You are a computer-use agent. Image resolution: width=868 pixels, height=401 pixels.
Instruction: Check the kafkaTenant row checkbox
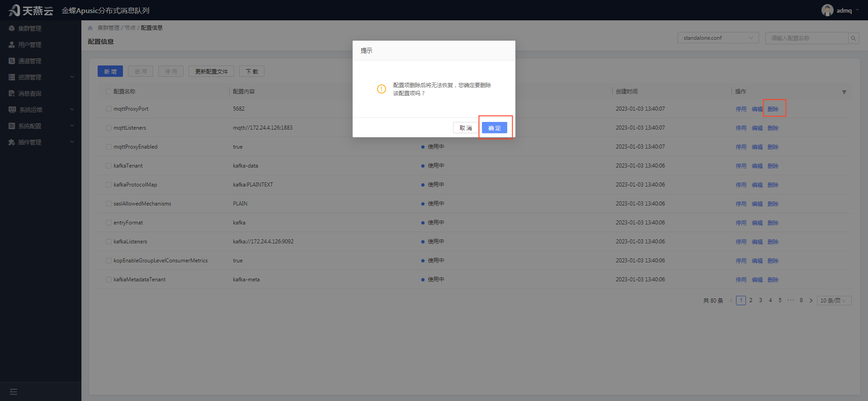coord(108,166)
